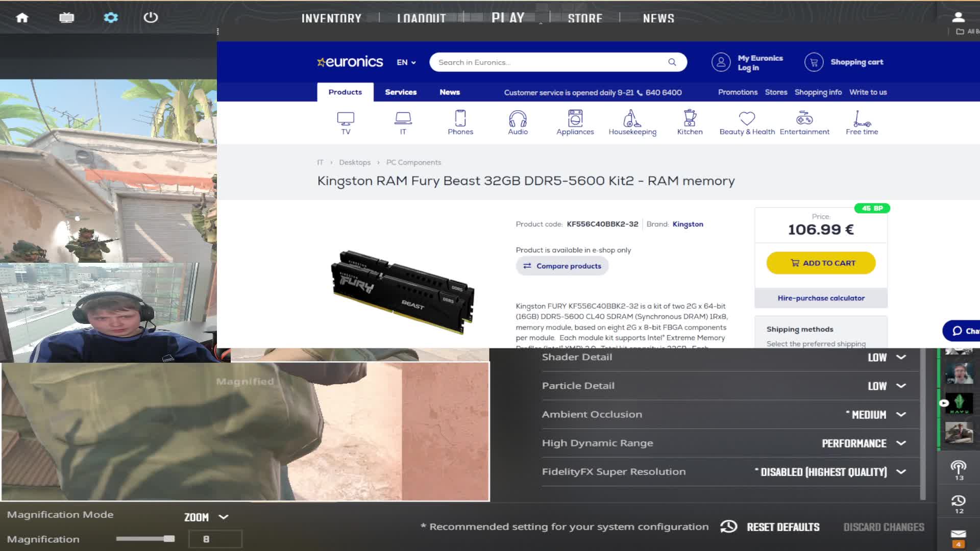
Task: Open the LOADOUT menu
Action: (421, 18)
